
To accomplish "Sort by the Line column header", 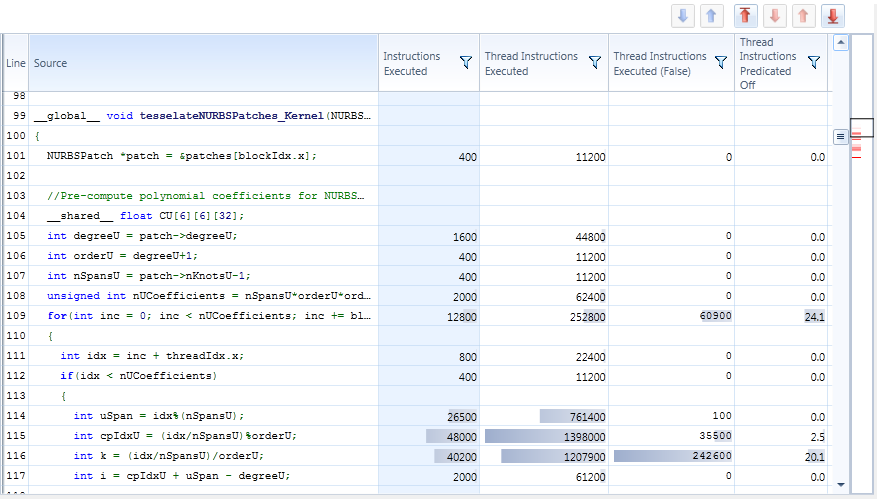I will pos(16,63).
